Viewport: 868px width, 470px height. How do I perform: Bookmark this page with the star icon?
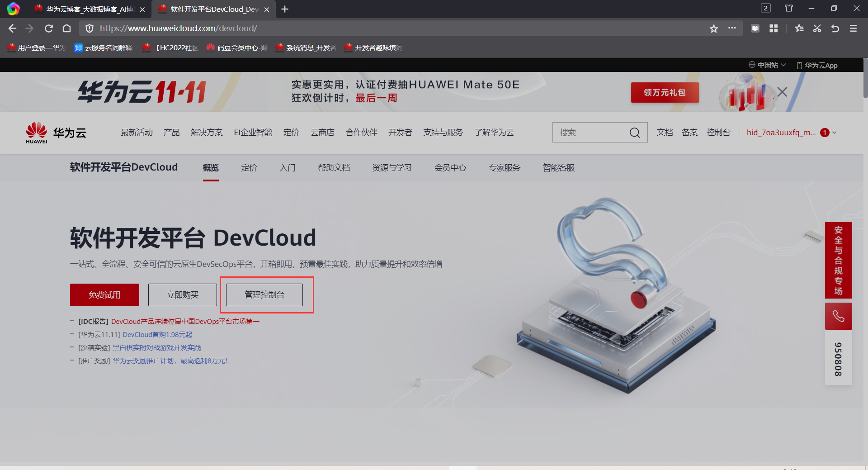point(714,28)
